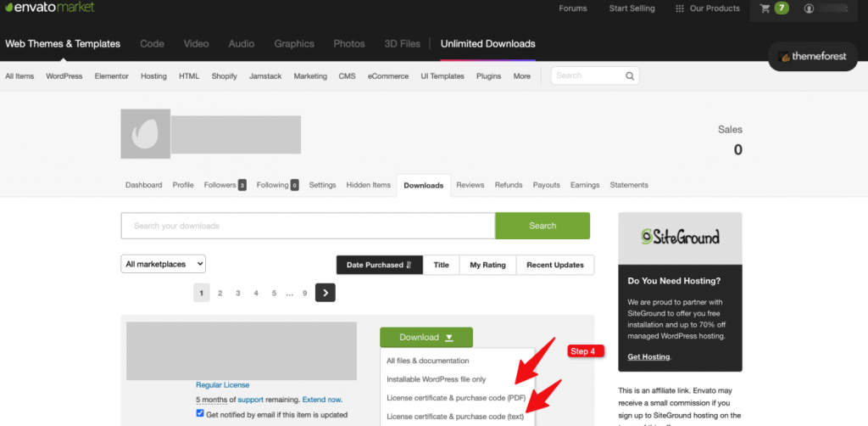Click the profile avatar placeholder image
This screenshot has height=426, width=868.
[x=145, y=134]
